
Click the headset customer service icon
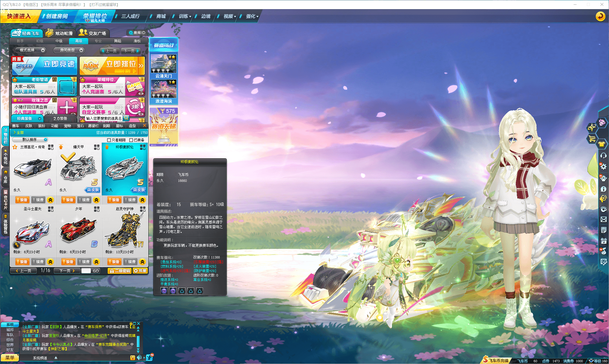603,155
